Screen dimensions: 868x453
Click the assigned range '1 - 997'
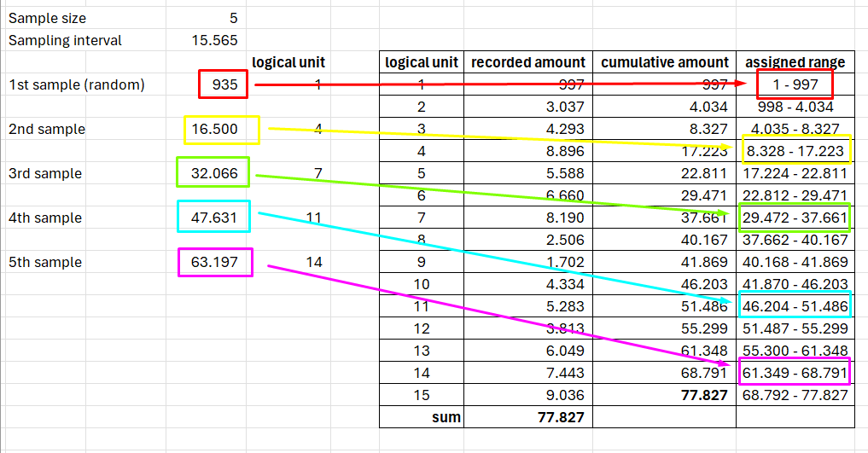[795, 84]
